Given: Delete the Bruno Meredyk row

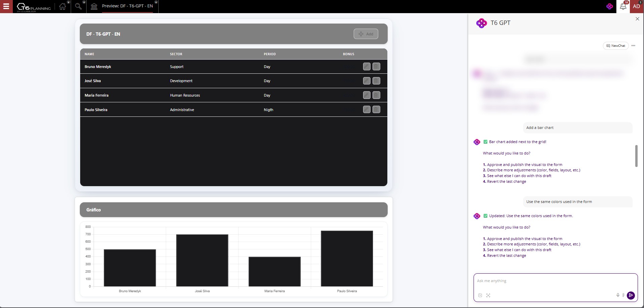Looking at the screenshot, I should coord(376,67).
